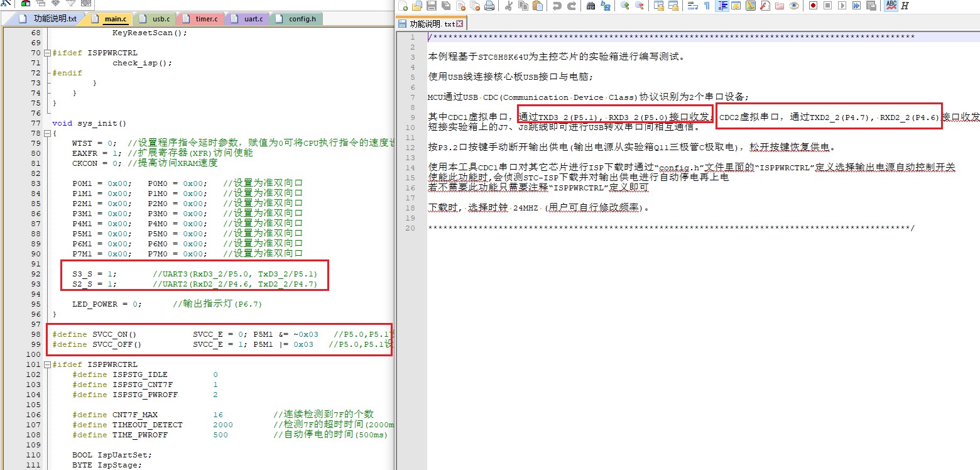Image resolution: width=980 pixels, height=470 pixels.
Task: Click the Print icon in the toolbar
Action: pos(489,6)
